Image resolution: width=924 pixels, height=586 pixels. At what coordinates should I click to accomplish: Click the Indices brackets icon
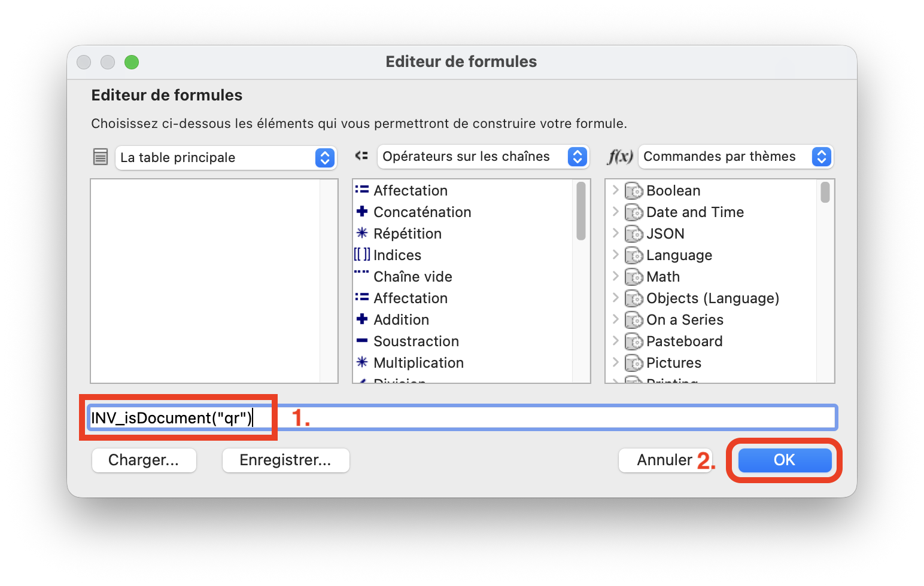(x=362, y=255)
